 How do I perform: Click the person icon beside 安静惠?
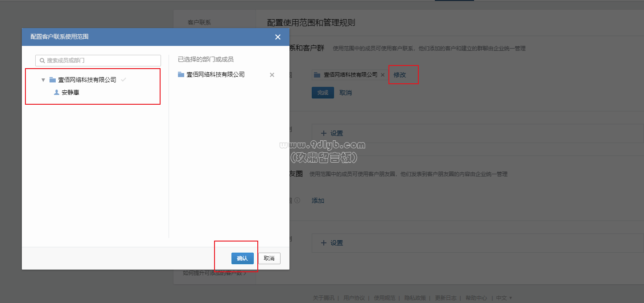(x=57, y=92)
